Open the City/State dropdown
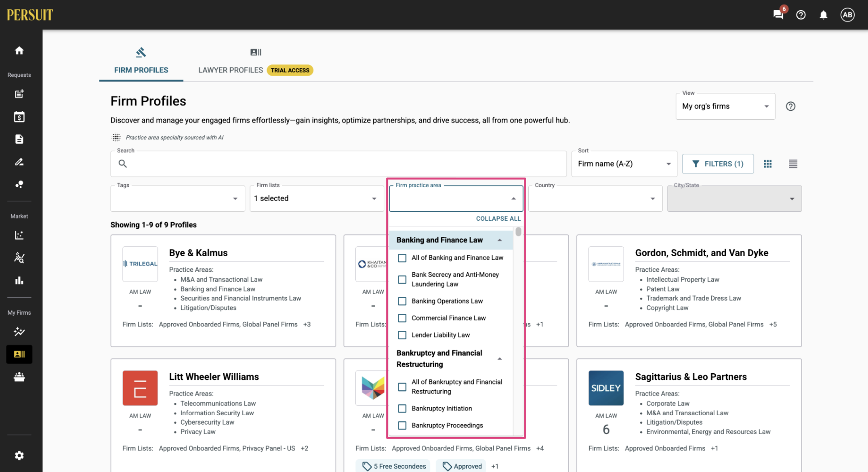The height and width of the screenshot is (472, 868). 734,198
